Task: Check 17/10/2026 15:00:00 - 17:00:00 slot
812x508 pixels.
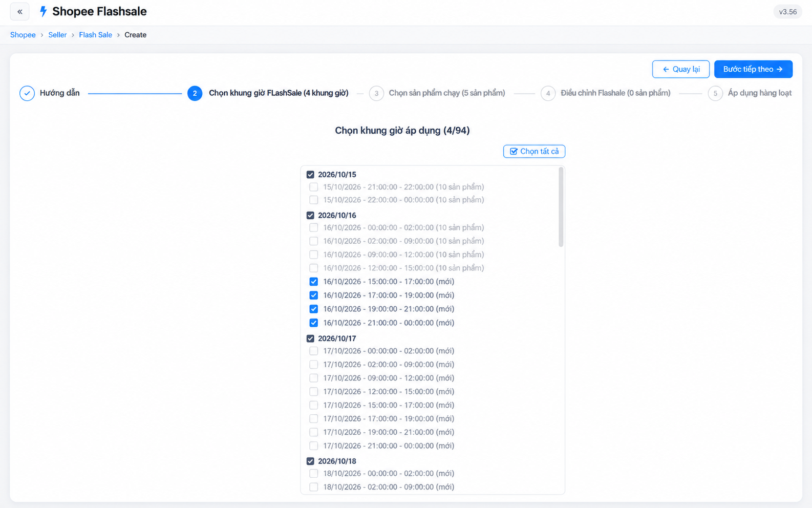Action: click(314, 405)
